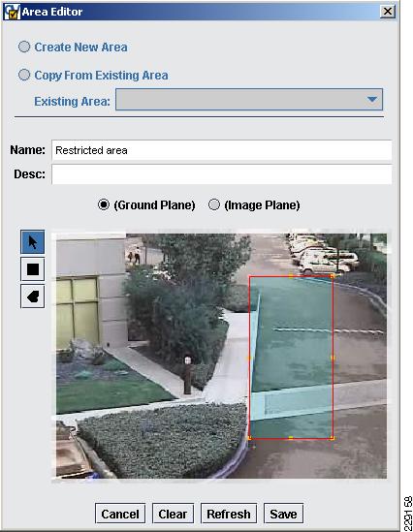Click top-right corner handle of red rectangle
The image size is (413, 532).
(333, 276)
